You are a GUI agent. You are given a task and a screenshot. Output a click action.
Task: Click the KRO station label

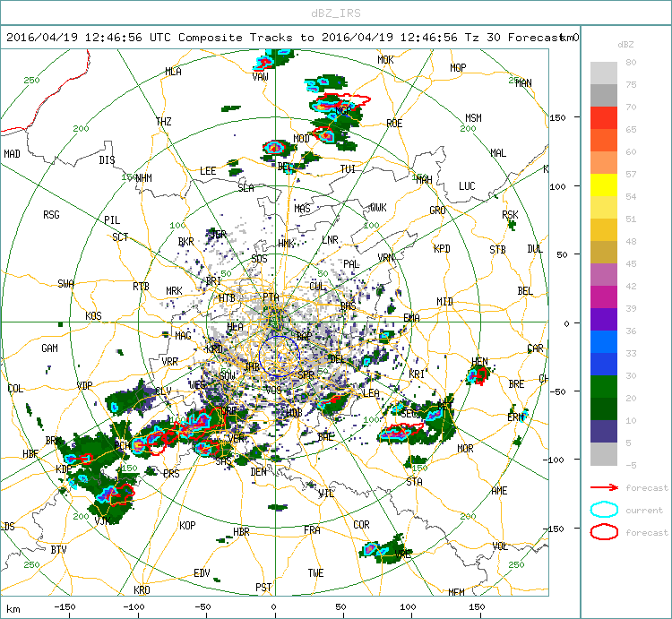click(x=142, y=589)
